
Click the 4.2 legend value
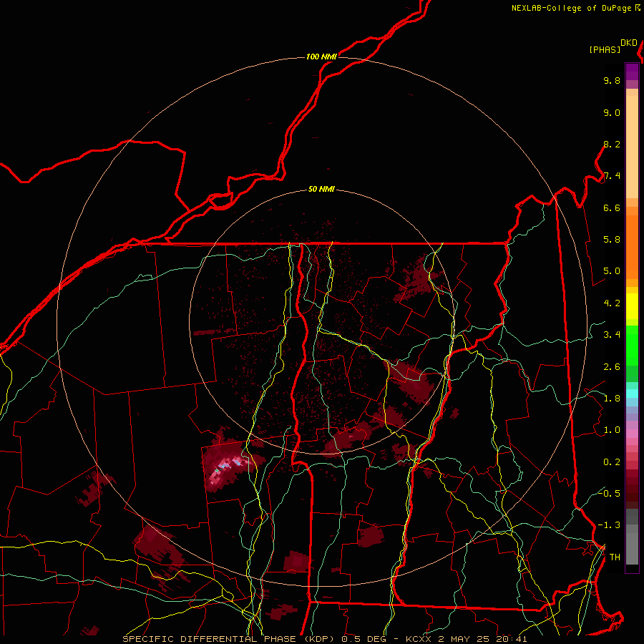tap(612, 303)
